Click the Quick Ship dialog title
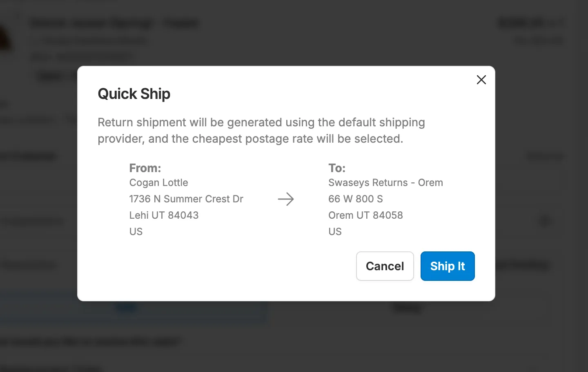Image resolution: width=588 pixels, height=372 pixels. point(134,94)
